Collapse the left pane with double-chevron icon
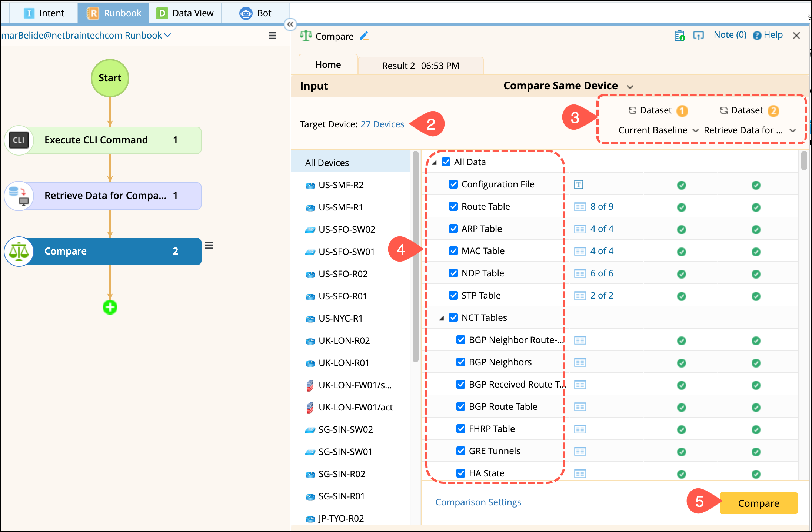The image size is (812, 532). click(290, 24)
